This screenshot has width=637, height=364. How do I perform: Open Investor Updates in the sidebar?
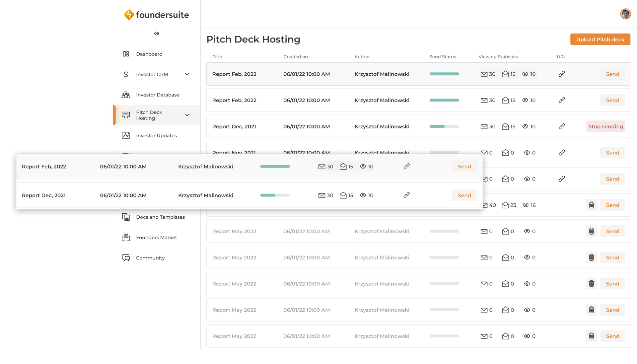[x=157, y=136]
